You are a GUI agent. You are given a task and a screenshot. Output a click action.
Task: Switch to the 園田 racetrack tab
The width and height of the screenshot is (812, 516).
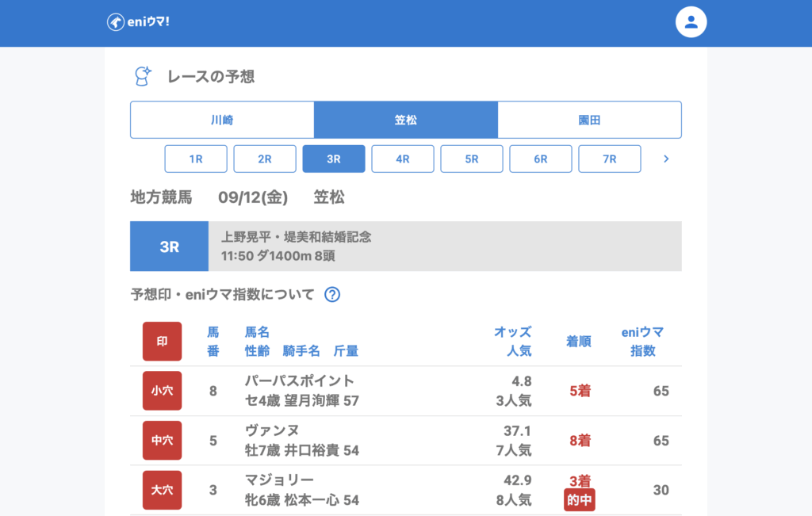[589, 120]
